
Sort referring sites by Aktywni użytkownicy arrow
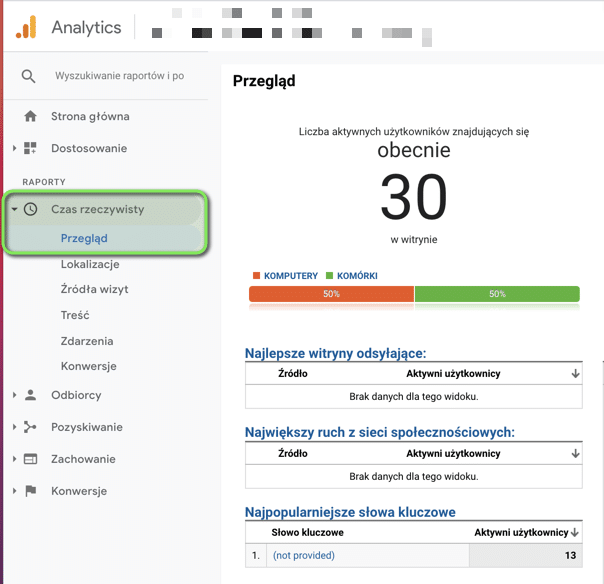(575, 374)
